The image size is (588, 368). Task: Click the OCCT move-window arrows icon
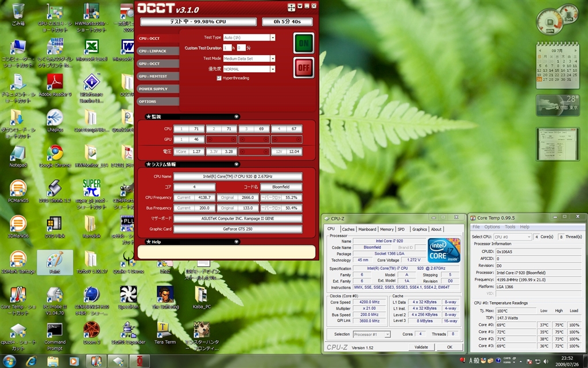(x=291, y=7)
